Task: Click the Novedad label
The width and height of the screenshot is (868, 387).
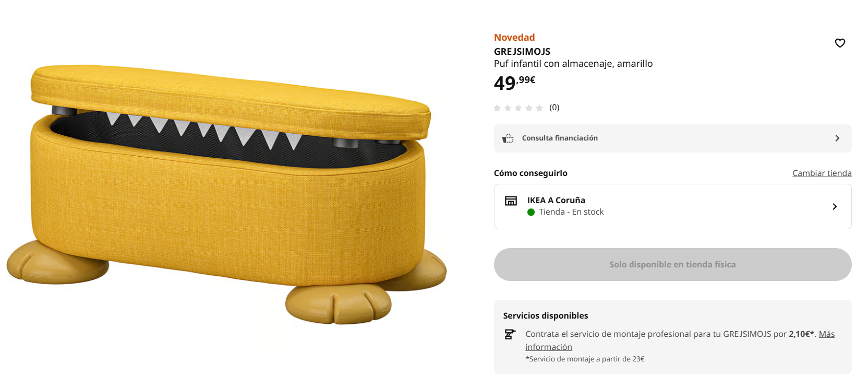Action: (x=514, y=38)
